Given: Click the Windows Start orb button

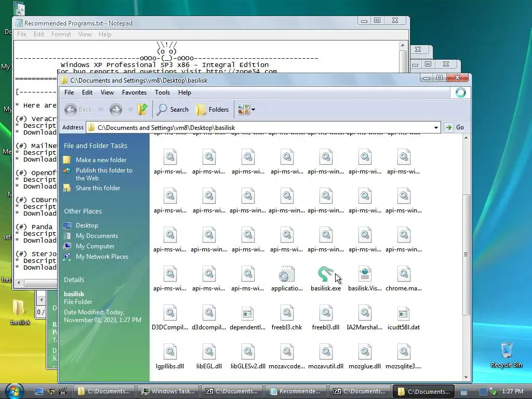Looking at the screenshot, I should [x=14, y=391].
